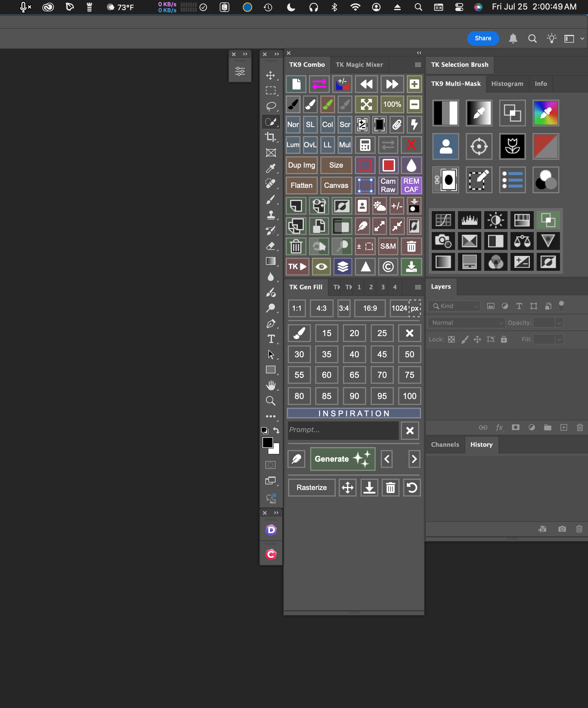
Task: Toggle layer filter on/off switch
Action: (x=561, y=306)
